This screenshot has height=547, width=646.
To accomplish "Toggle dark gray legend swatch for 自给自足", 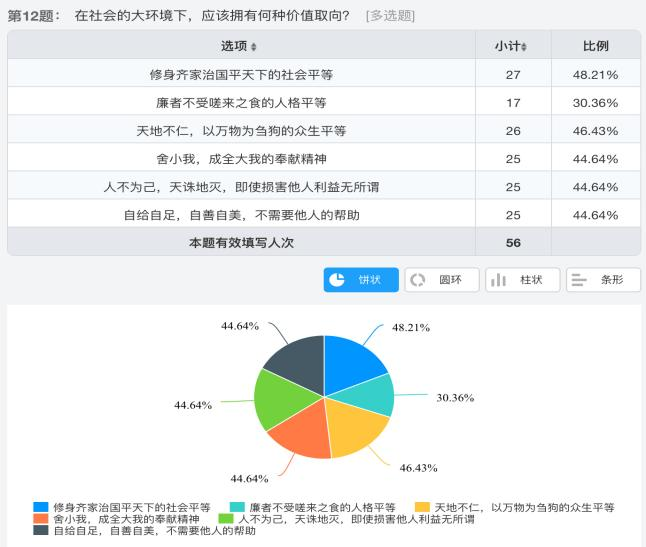I will tap(41, 531).
